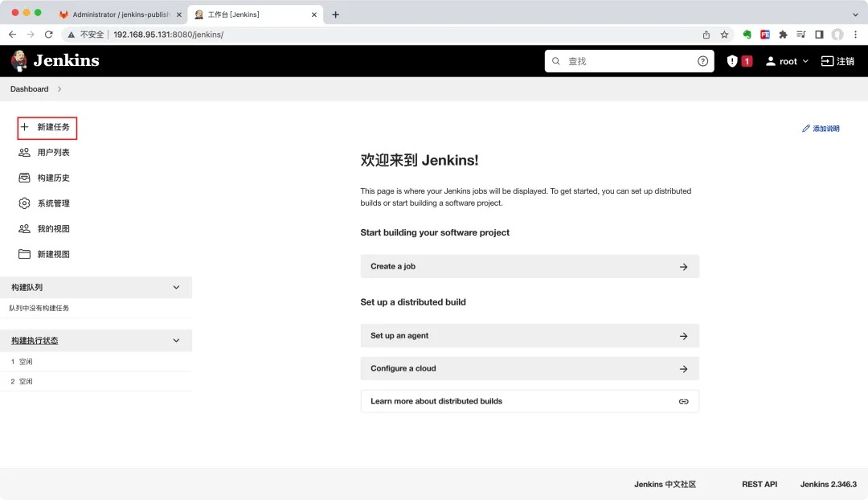The width and height of the screenshot is (868, 500).
Task: Click the arrow on Create a job
Action: (684, 267)
